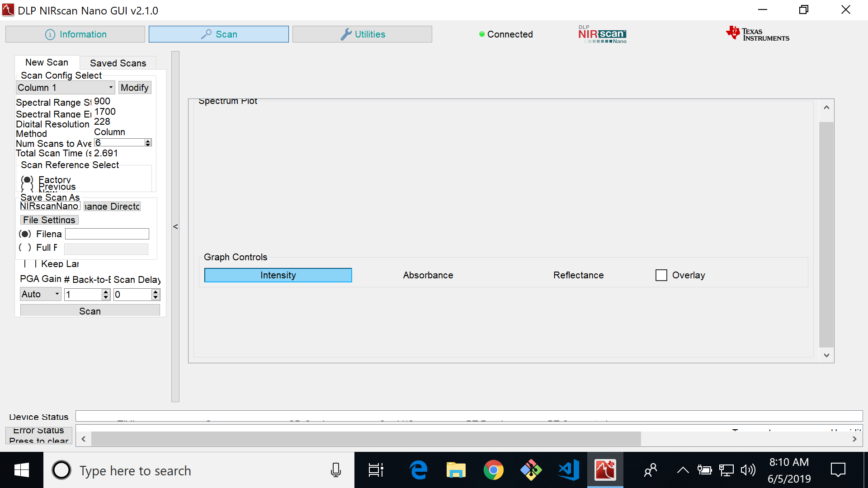868x488 pixels.
Task: Click the Back-to-Back scans spinner arrows
Action: coord(106,295)
